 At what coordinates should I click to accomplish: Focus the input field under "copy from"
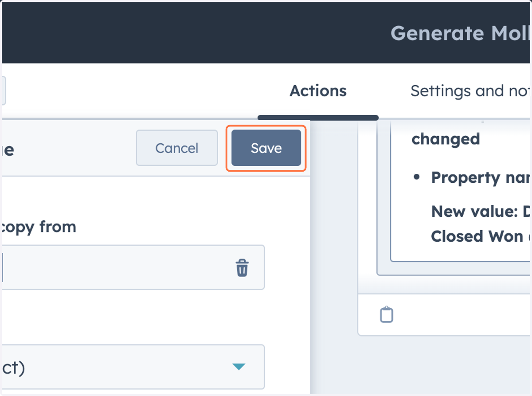point(133,267)
